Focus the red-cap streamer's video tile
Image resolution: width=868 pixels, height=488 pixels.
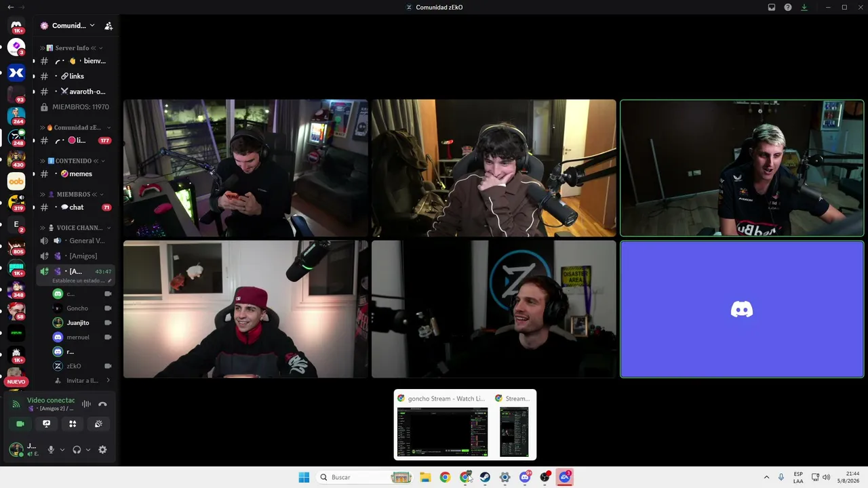pyautogui.click(x=245, y=309)
